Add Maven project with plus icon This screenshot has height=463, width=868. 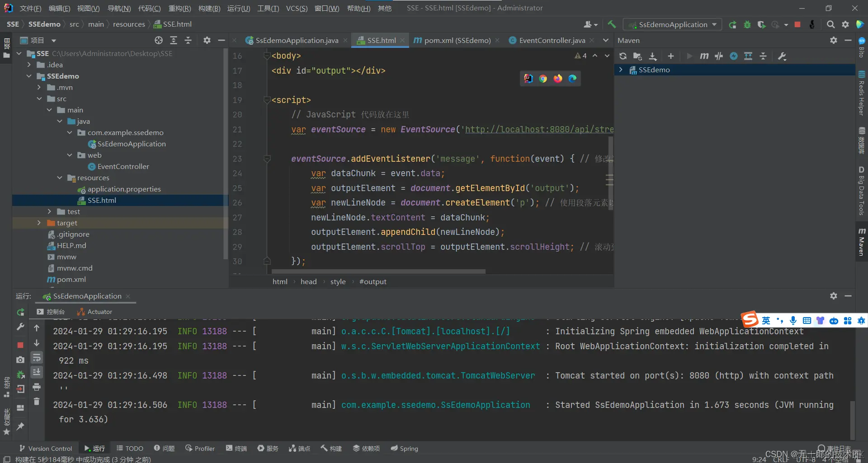[x=671, y=56]
